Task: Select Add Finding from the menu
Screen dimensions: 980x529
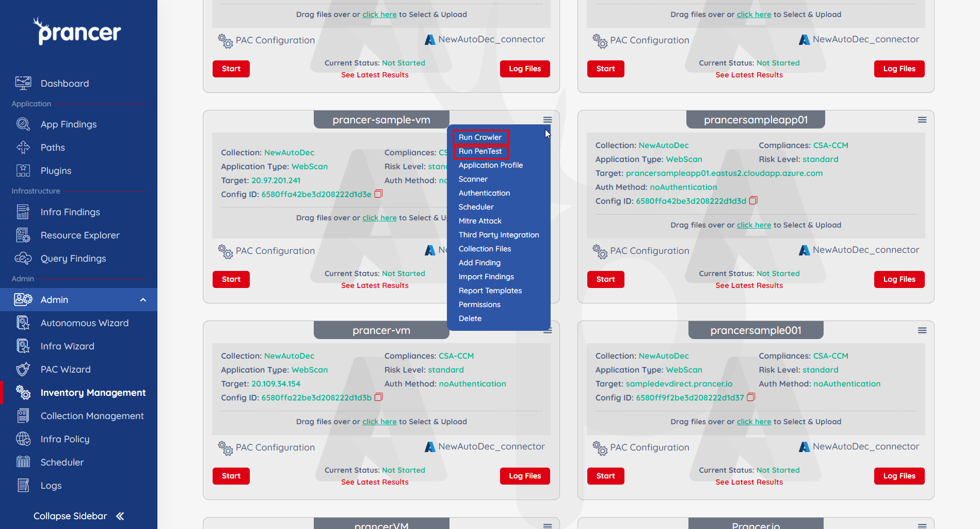Action: tap(479, 263)
